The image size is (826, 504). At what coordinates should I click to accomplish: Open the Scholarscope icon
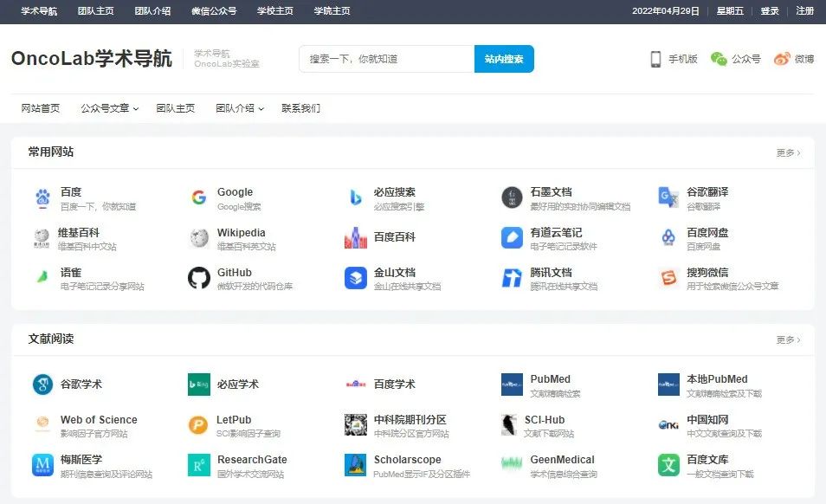[x=356, y=465]
